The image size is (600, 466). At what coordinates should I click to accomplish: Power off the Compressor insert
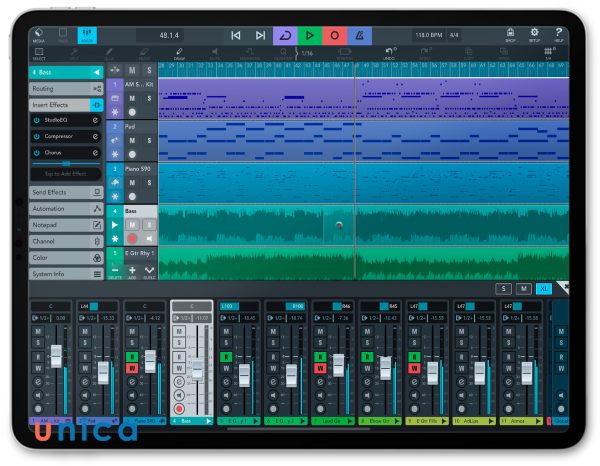(x=37, y=137)
